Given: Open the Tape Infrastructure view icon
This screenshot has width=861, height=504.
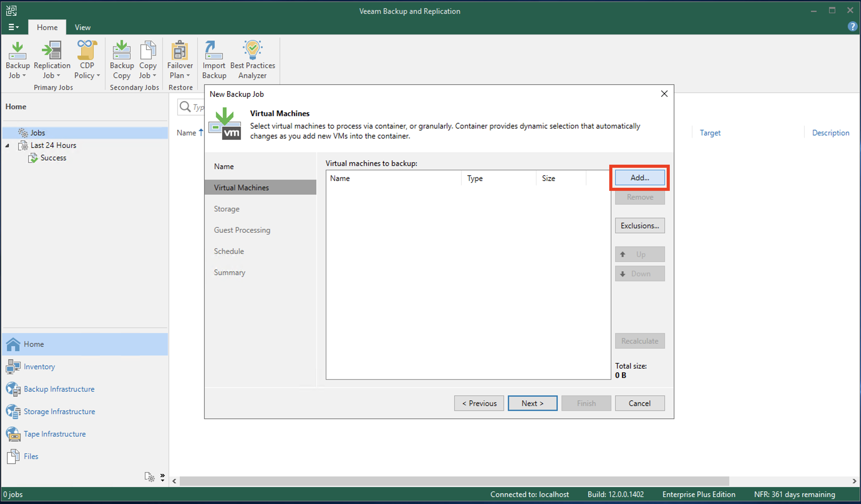Looking at the screenshot, I should [x=13, y=434].
